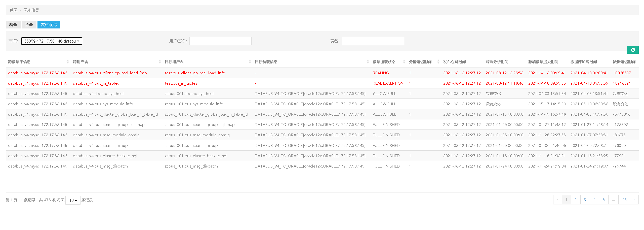Select the 发布跟踪 tab
This screenshot has width=644, height=230.
(49, 25)
